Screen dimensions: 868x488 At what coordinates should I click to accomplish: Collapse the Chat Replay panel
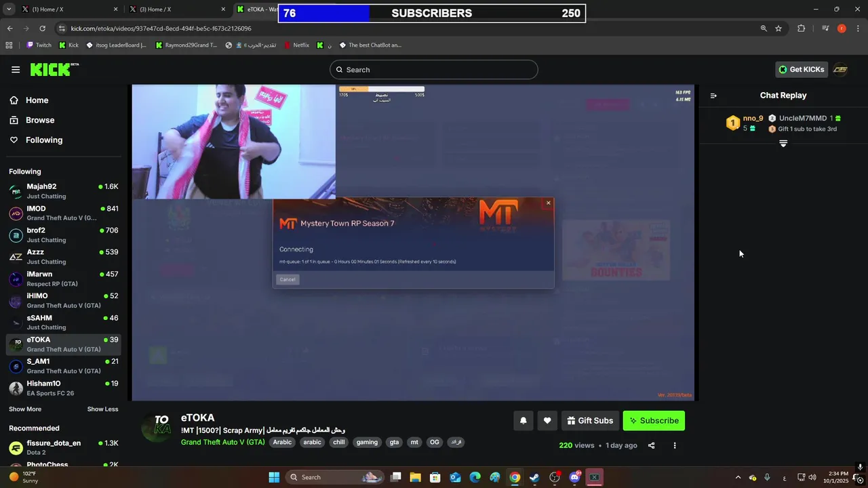[x=713, y=96]
